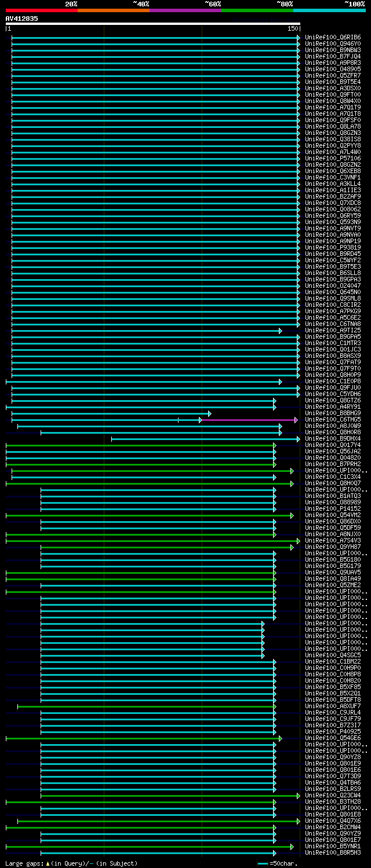
Task: Click hit label UniRef100_Q6XEB8
Action: (x=333, y=171)
